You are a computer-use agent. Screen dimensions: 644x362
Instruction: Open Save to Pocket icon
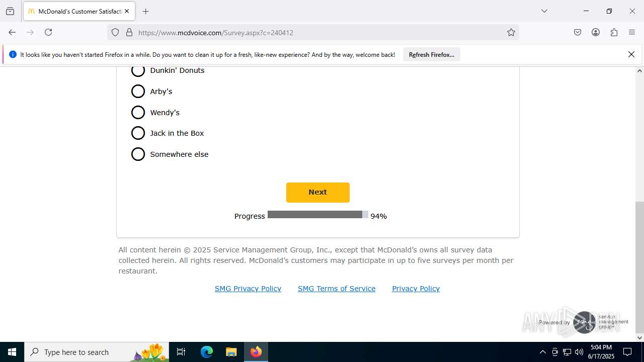click(x=578, y=32)
